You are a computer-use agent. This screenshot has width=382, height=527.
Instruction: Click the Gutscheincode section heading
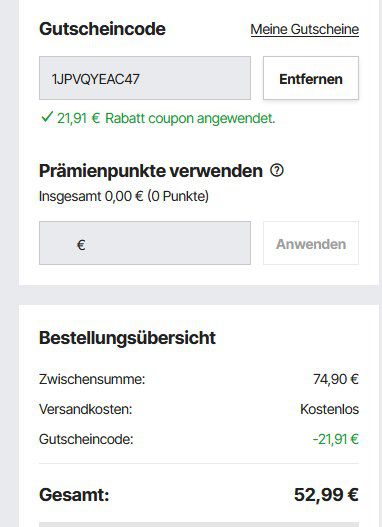[102, 29]
